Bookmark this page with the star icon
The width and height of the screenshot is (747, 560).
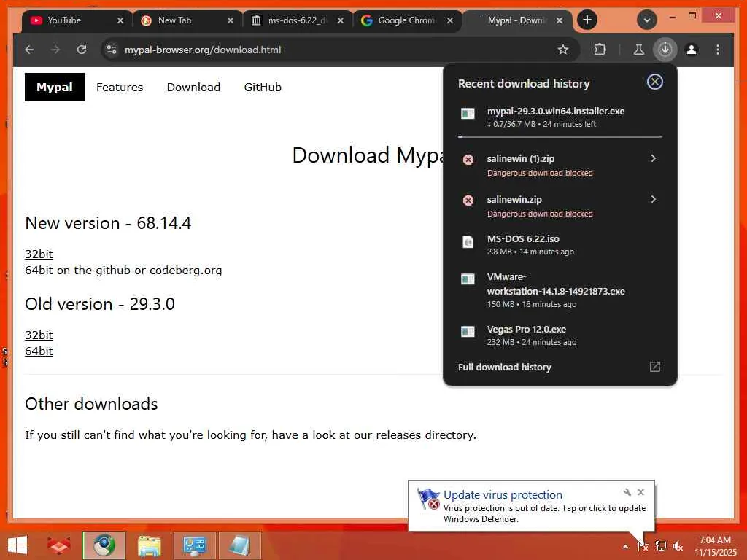(x=563, y=50)
